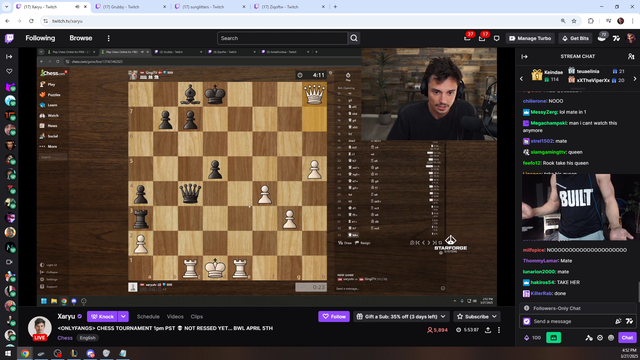Collapse the stream chat panel
The height and width of the screenshot is (360, 640).
click(524, 56)
